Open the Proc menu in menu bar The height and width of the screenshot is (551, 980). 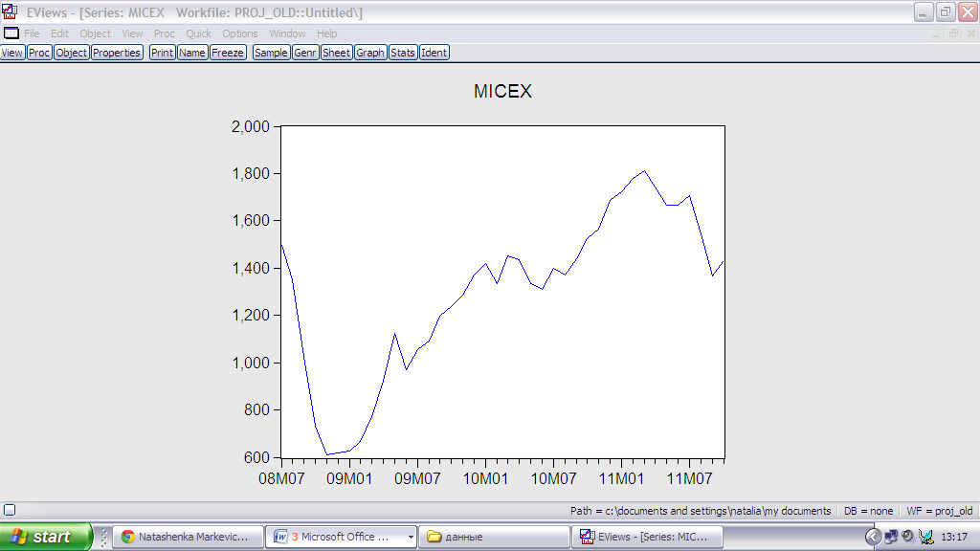tap(164, 33)
